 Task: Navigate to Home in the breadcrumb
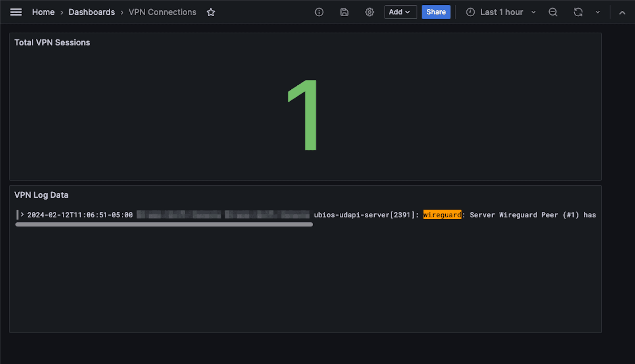(x=43, y=12)
